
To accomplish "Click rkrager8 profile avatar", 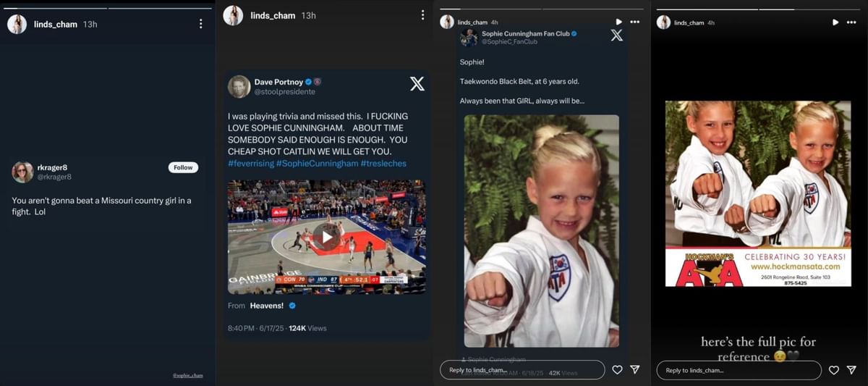I will click(22, 172).
